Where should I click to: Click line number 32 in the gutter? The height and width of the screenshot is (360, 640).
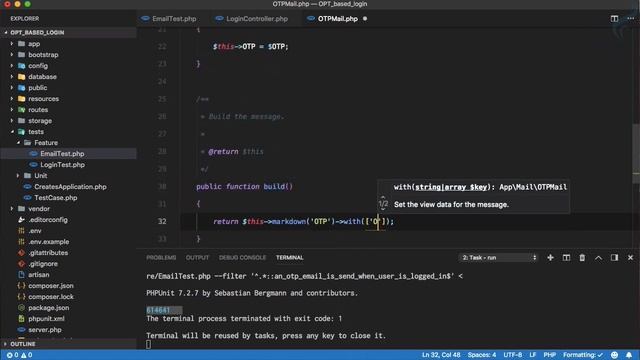[x=162, y=221]
